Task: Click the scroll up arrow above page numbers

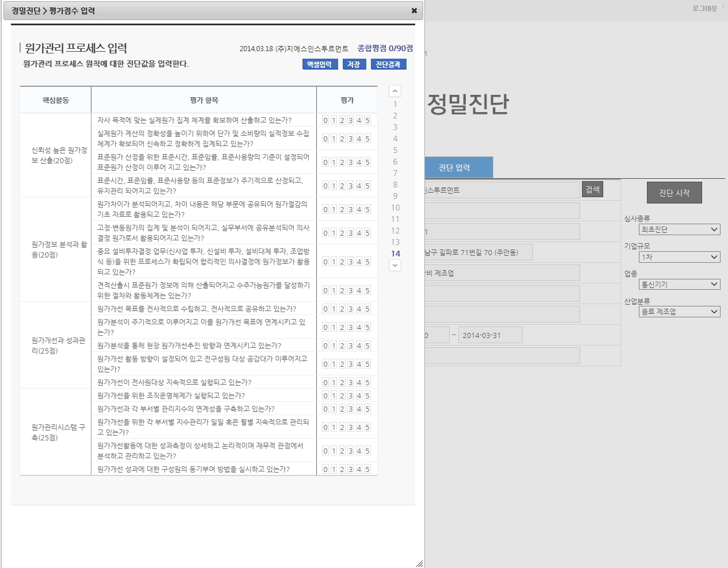Action: click(x=395, y=91)
